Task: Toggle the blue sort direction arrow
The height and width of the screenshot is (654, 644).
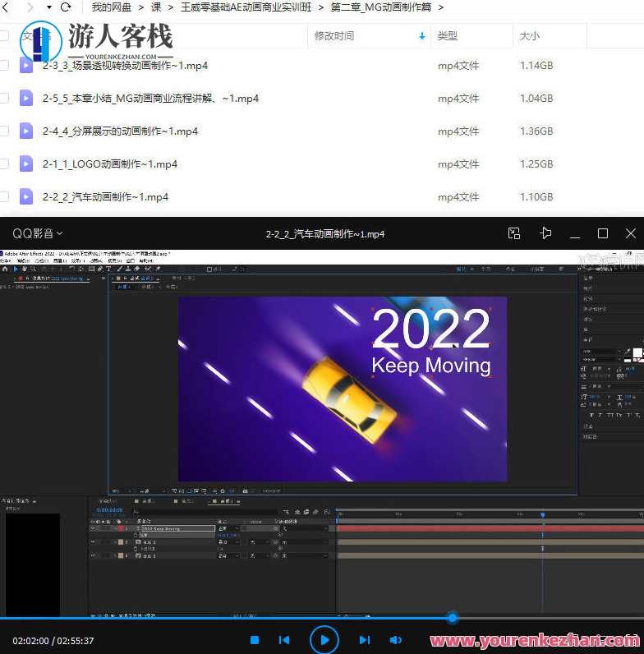Action: (422, 36)
